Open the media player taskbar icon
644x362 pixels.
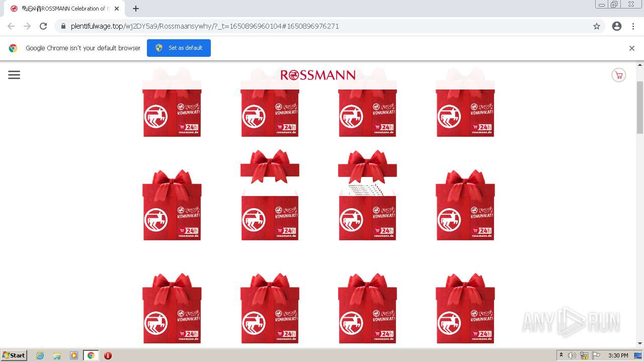74,355
